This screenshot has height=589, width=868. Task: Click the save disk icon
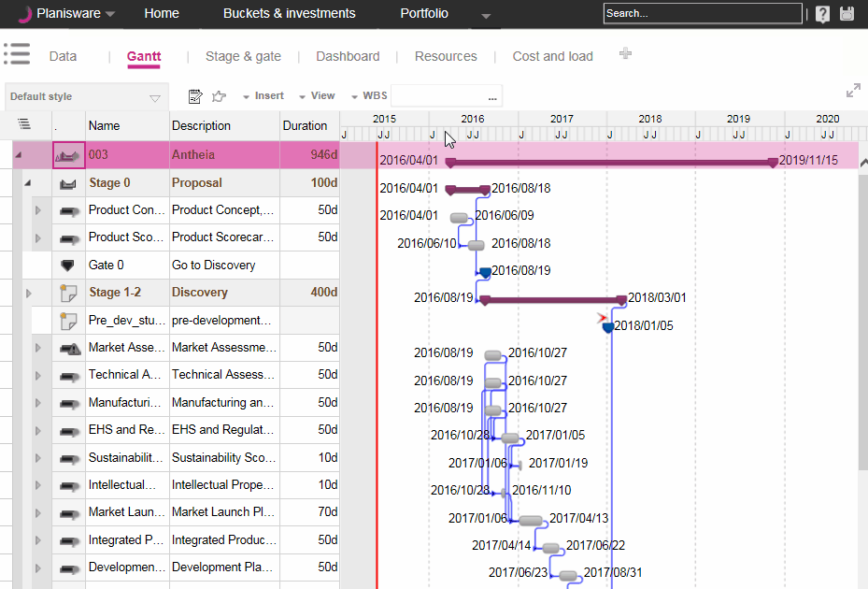(x=847, y=14)
